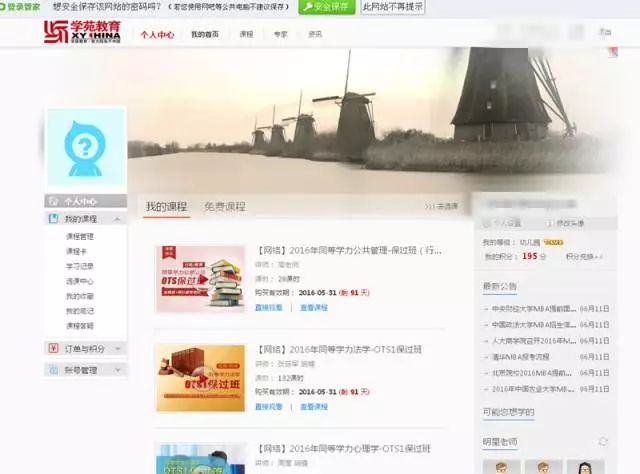Screen dimensions: 640x474
Task: Click the 修改头像 link
Action: pyautogui.click(x=570, y=223)
